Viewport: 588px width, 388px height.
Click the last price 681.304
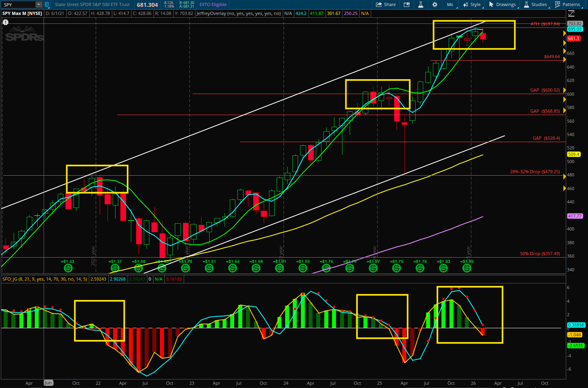coord(147,5)
